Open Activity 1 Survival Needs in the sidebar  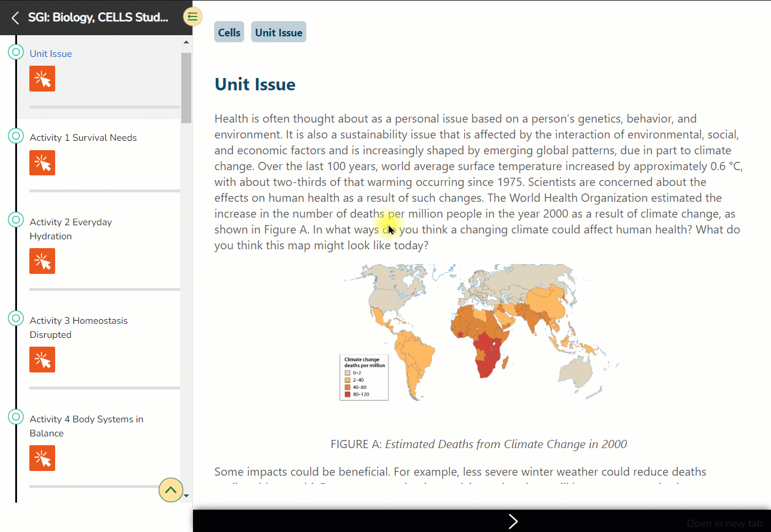[83, 138]
